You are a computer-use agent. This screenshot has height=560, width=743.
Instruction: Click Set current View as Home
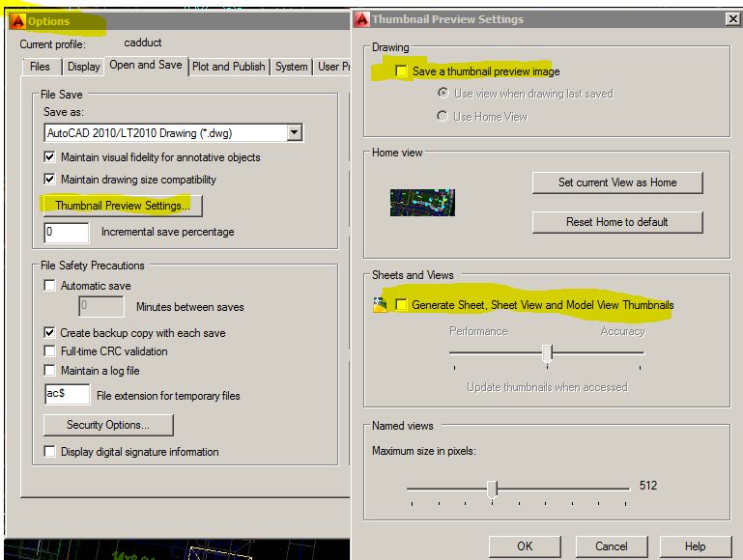617,182
